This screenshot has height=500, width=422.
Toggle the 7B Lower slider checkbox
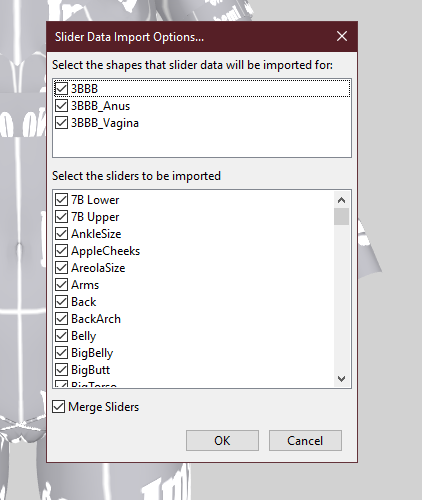(61, 200)
